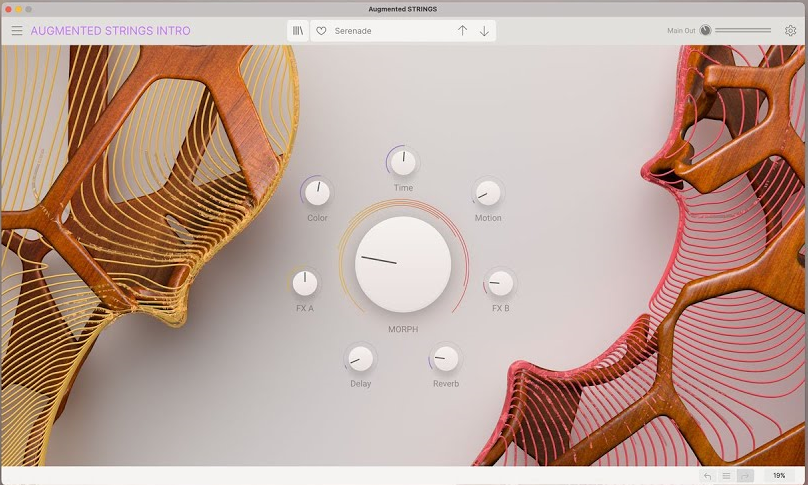Click the Motion knob
Screen dimensions: 808x485
[488, 193]
